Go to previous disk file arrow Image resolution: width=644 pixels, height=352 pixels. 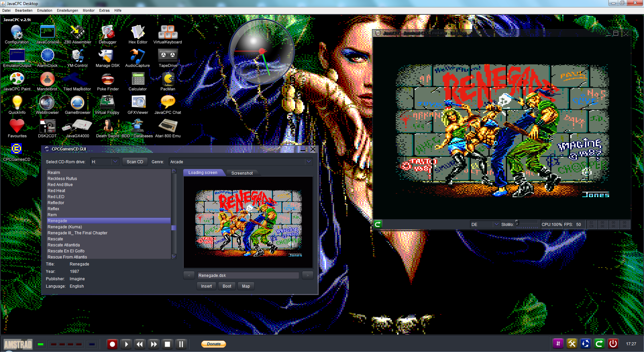(189, 275)
